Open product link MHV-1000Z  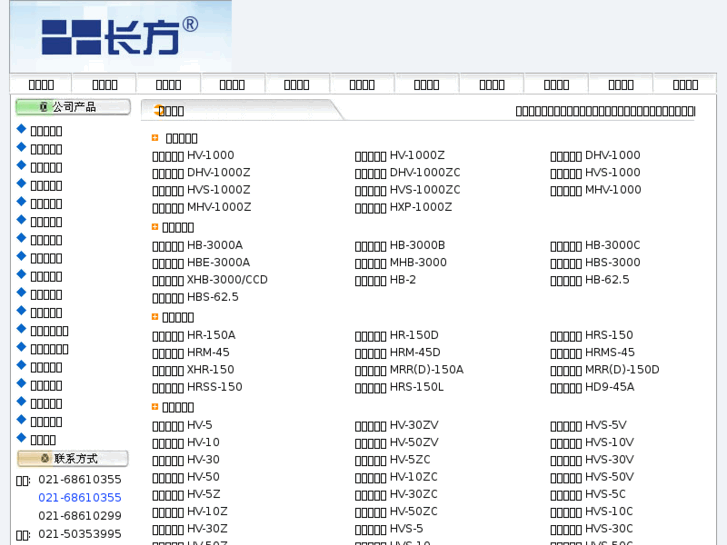[x=202, y=207]
